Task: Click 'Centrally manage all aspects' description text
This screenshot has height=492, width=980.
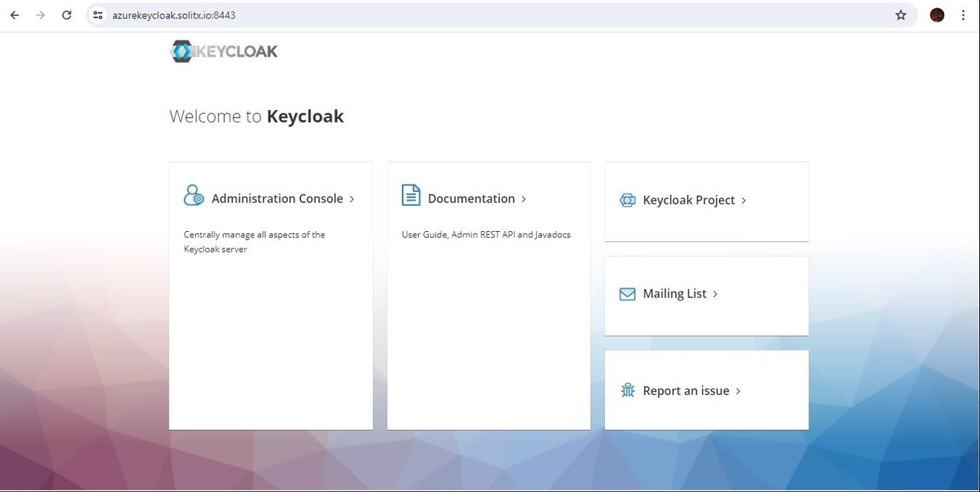Action: [254, 242]
